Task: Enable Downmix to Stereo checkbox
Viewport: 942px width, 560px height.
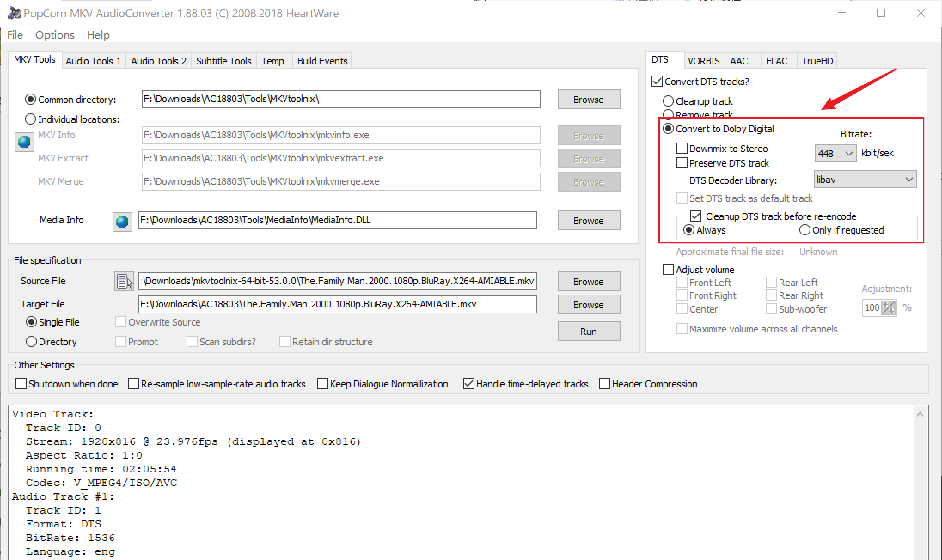Action: pos(682,149)
